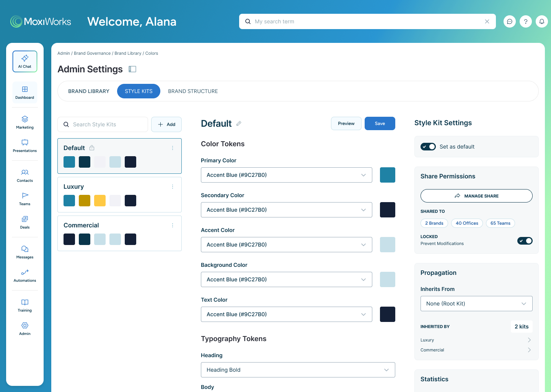Open Inherits From dropdown
551x392 pixels.
[x=476, y=304]
